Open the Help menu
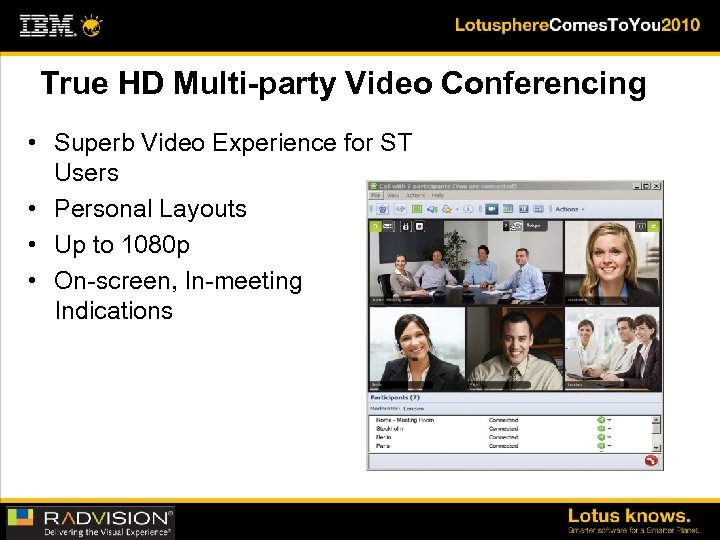The height and width of the screenshot is (540, 720). click(438, 195)
